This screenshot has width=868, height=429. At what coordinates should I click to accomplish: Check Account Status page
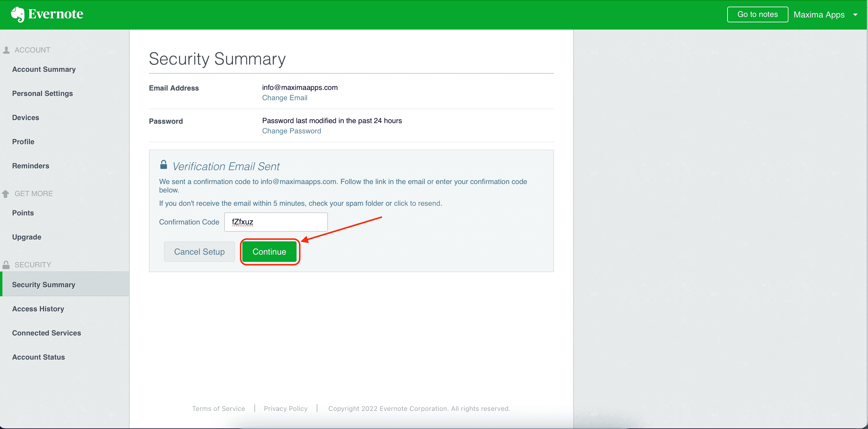coord(38,357)
